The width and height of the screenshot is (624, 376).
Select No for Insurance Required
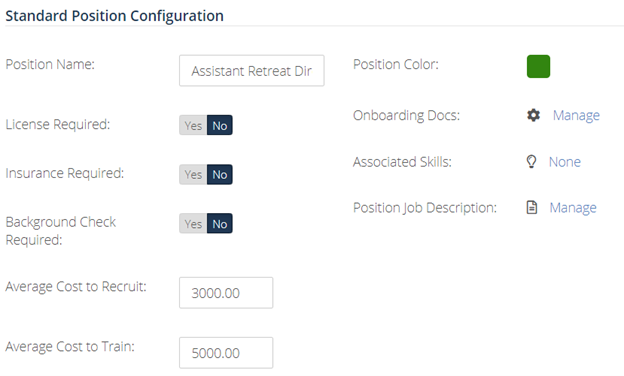[220, 174]
